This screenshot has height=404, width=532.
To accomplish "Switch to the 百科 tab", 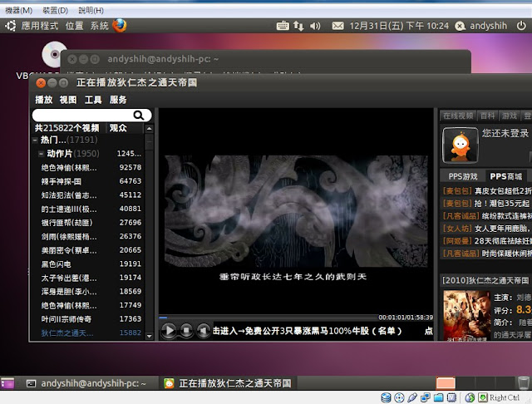I will tap(488, 116).
